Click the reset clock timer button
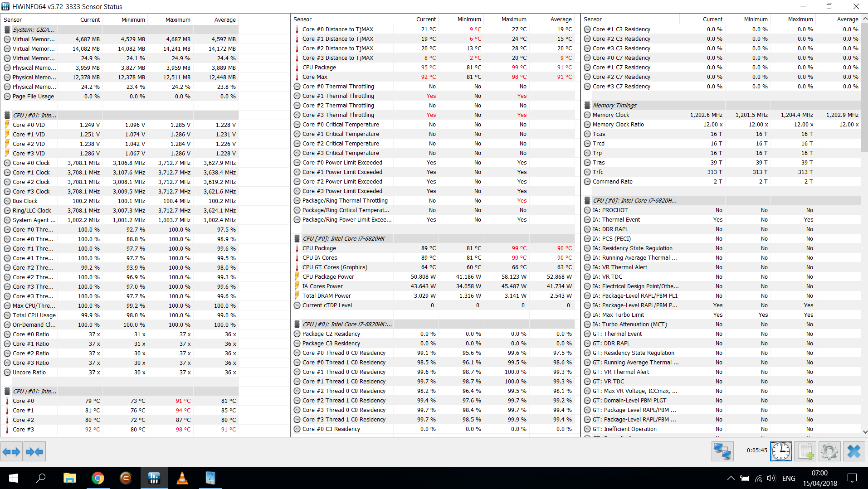Screen dimensions: 868x489 coord(781,451)
